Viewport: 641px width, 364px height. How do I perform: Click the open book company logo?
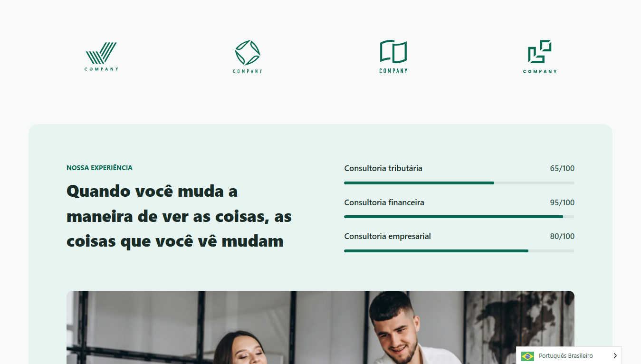click(393, 57)
